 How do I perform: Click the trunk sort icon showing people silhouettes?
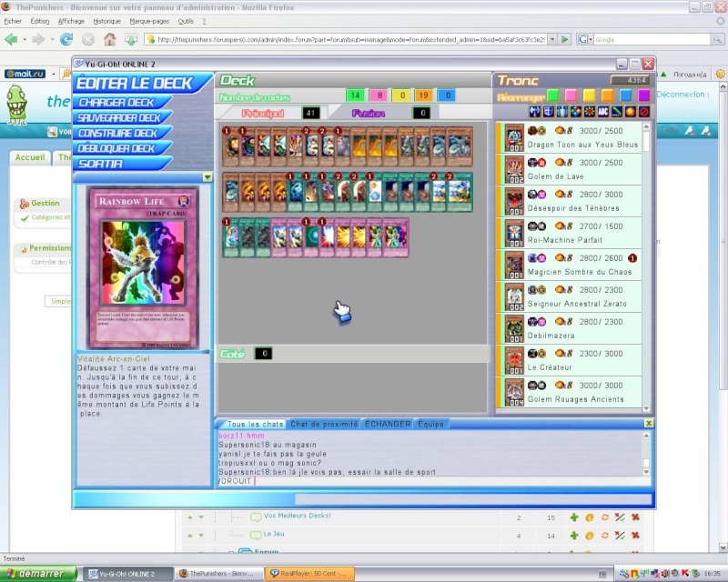click(562, 111)
